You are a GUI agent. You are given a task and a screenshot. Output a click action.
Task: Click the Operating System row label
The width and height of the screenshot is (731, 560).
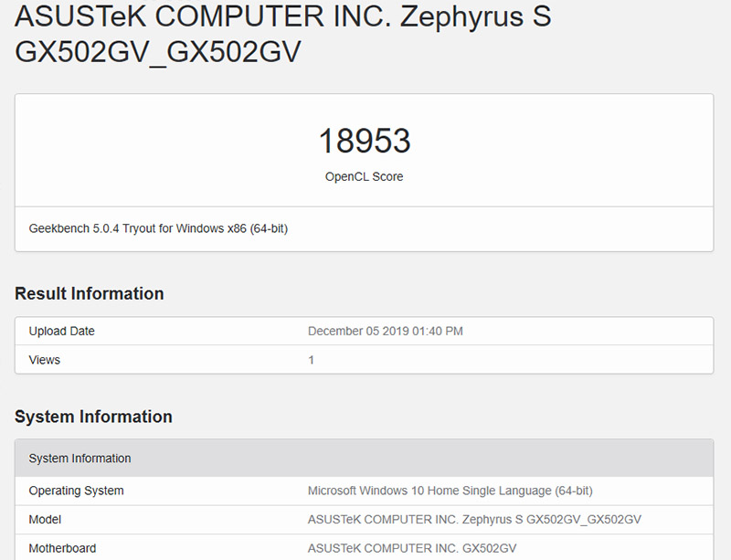(76, 491)
